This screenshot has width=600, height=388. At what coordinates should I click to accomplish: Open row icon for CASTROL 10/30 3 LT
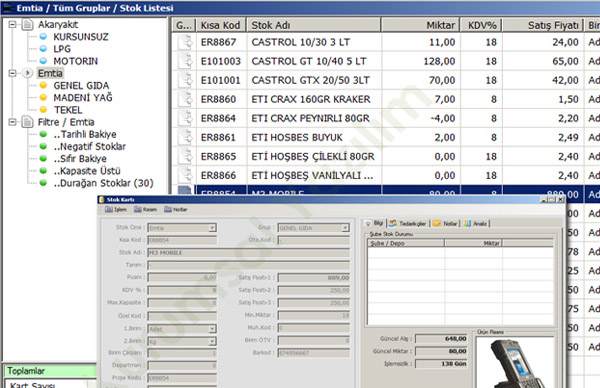click(185, 42)
